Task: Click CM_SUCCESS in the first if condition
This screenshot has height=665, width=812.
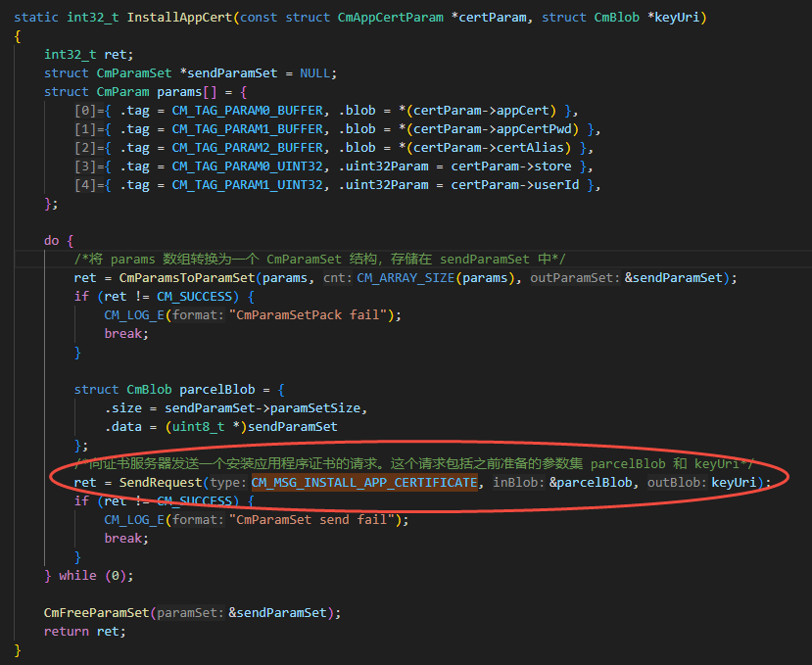Action: pyautogui.click(x=194, y=296)
